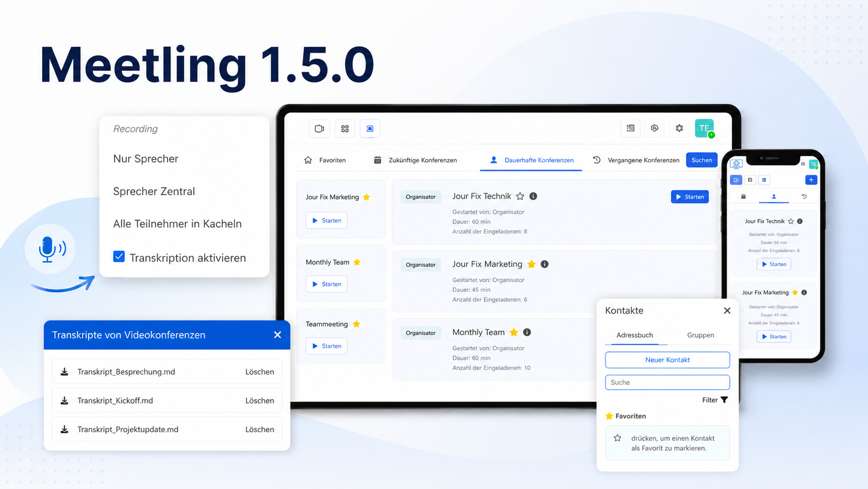Toggle star on Teammeeting sidebar card
Screen dimensions: 868x489
(357, 324)
